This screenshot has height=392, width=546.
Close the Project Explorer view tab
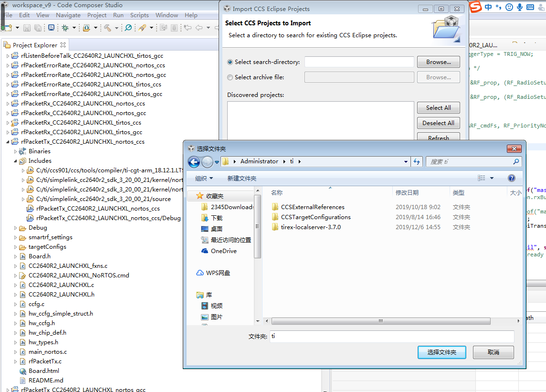coord(63,45)
